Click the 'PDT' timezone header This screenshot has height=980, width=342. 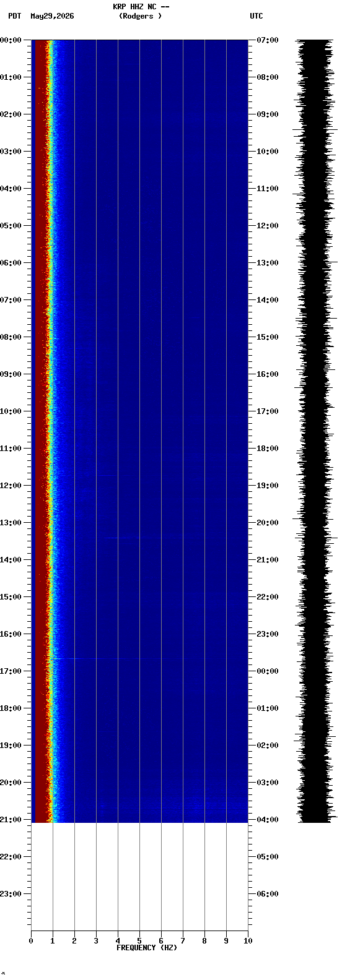coord(14,16)
